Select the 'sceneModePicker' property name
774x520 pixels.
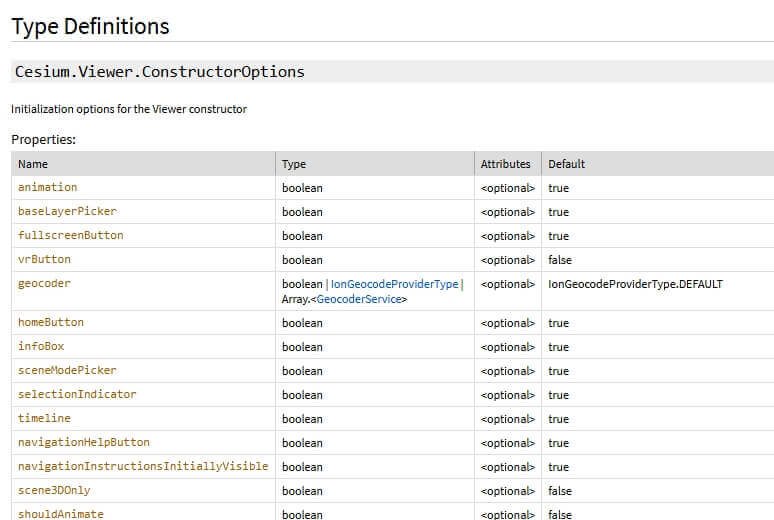click(x=67, y=370)
